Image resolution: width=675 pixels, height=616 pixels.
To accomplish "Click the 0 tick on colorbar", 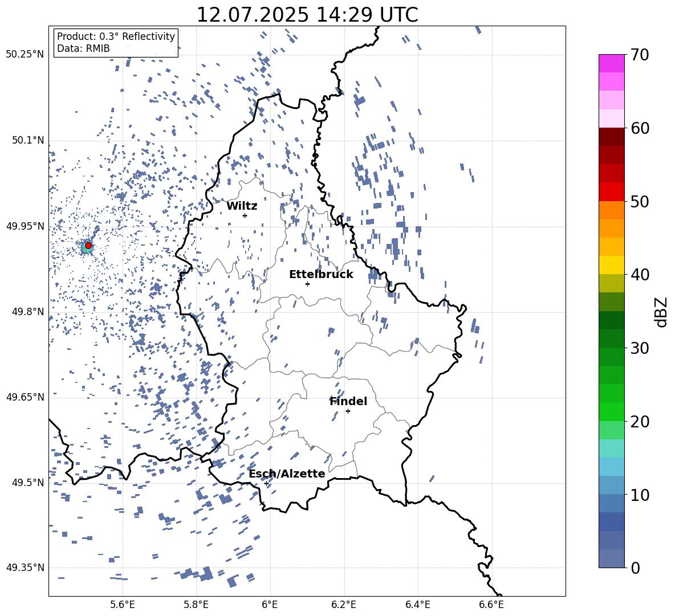I will (x=635, y=568).
